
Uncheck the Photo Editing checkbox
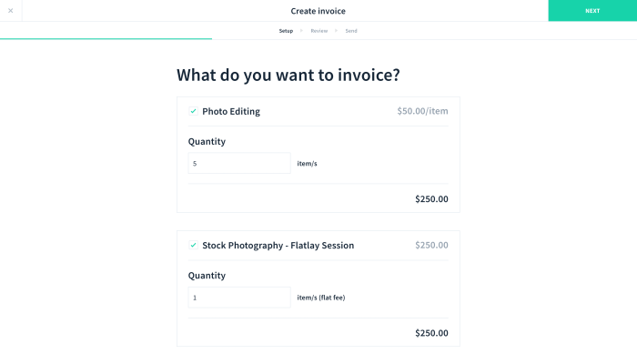(x=193, y=112)
